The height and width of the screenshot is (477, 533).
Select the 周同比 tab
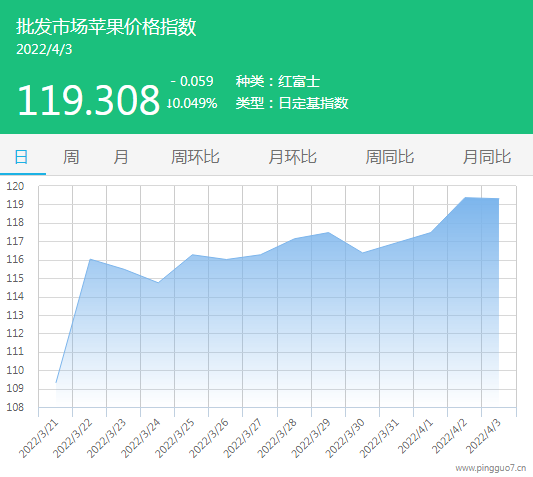click(390, 157)
